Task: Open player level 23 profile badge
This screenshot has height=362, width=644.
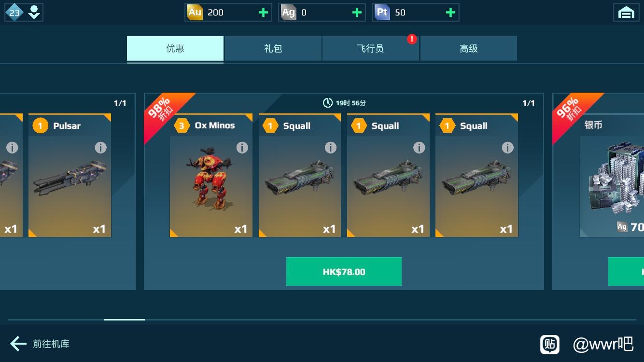Action: coord(24,13)
